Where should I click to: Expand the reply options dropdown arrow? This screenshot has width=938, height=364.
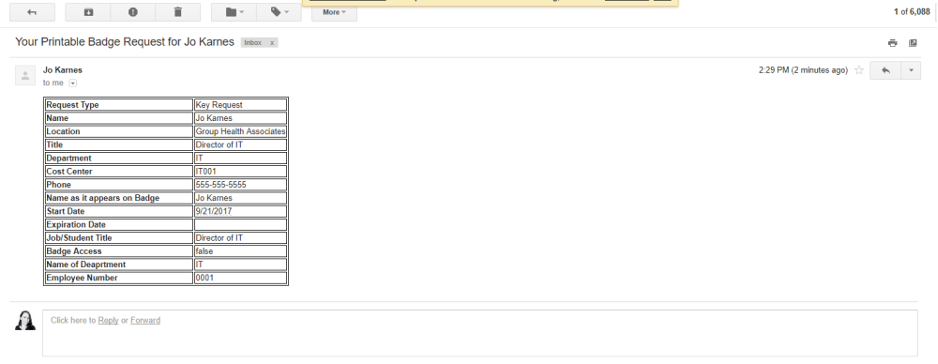(911, 70)
